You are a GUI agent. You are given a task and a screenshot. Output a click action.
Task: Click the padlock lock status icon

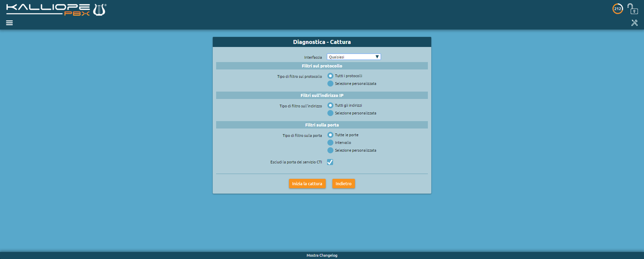coord(633,9)
